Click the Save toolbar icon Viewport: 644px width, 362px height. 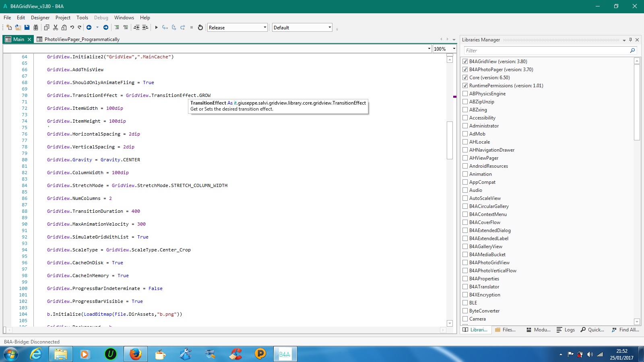click(27, 27)
